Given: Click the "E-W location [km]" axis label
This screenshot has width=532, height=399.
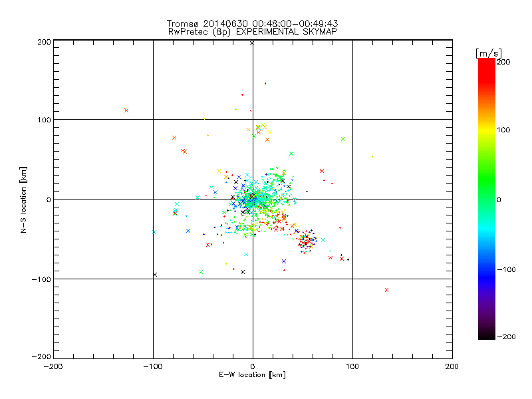Looking at the screenshot, I should point(252,374).
